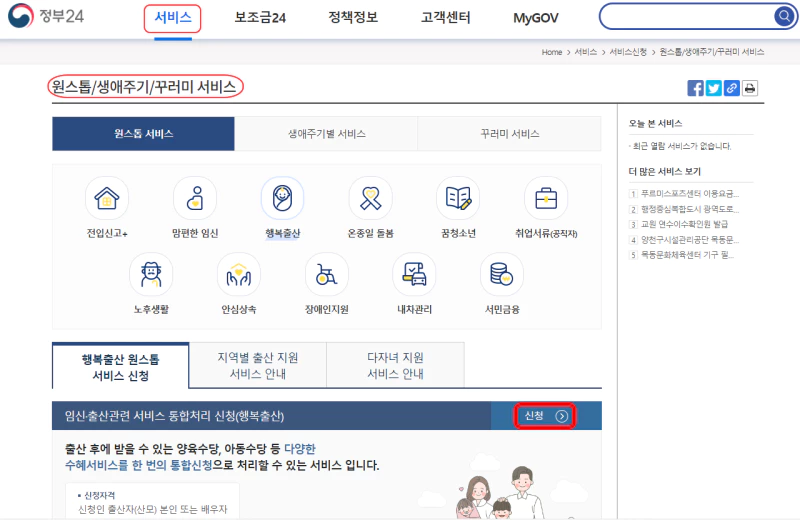
Task: Click the 노후생활 label text
Action: 151,309
